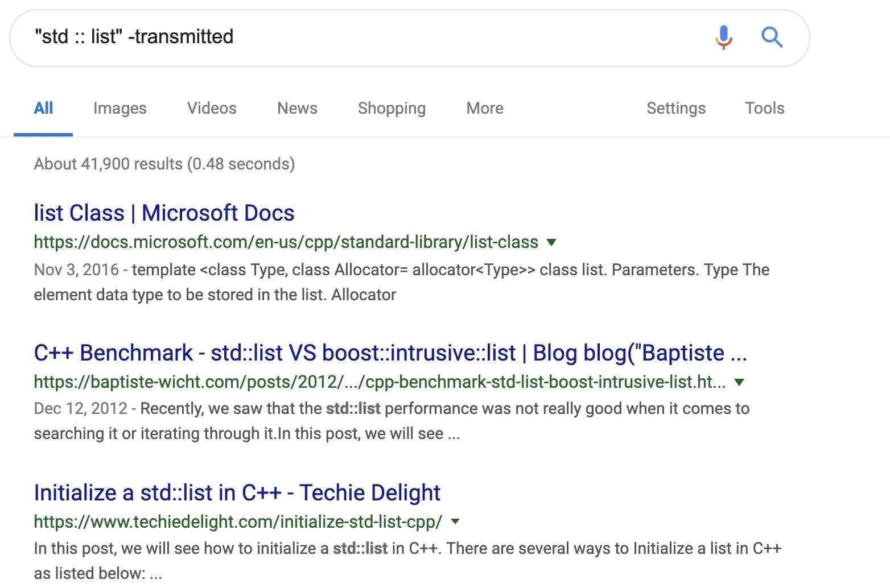The height and width of the screenshot is (588, 890).
Task: Open the Settings menu
Action: pyautogui.click(x=676, y=108)
